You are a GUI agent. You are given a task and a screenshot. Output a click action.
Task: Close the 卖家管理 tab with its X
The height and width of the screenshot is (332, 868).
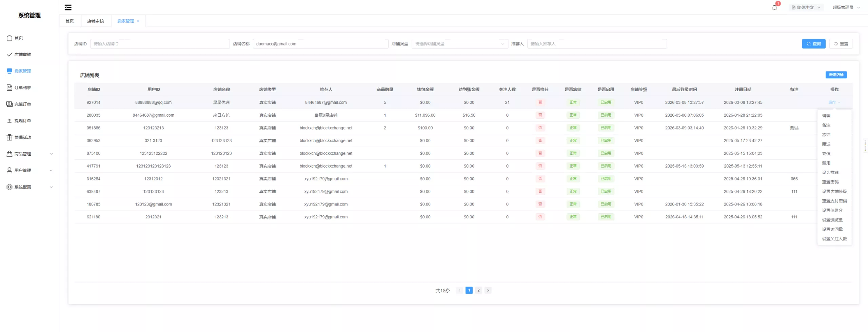pos(138,21)
